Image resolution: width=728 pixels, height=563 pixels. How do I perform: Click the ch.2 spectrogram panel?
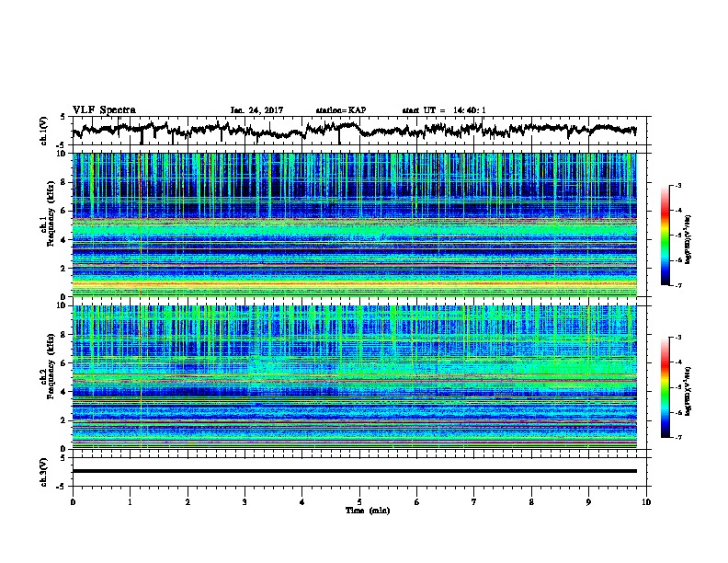point(355,377)
